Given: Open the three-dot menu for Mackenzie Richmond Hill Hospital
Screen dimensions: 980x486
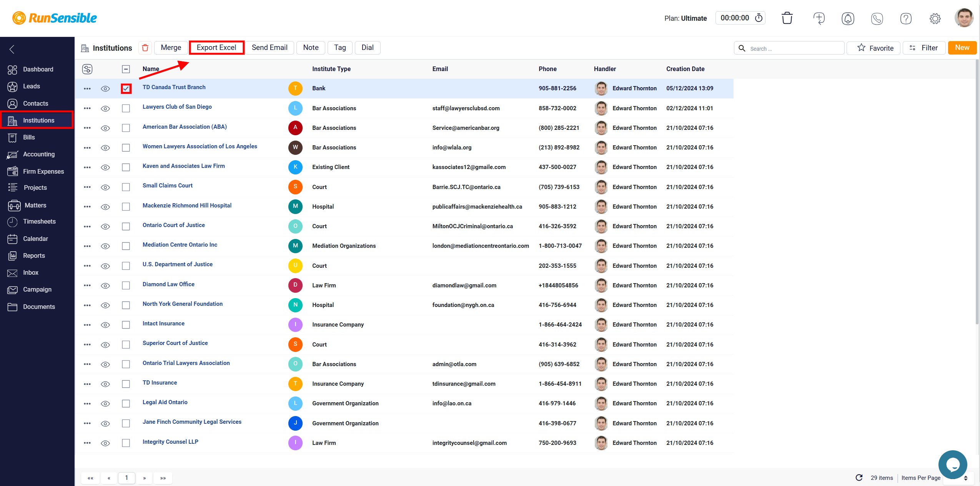Looking at the screenshot, I should (x=87, y=207).
